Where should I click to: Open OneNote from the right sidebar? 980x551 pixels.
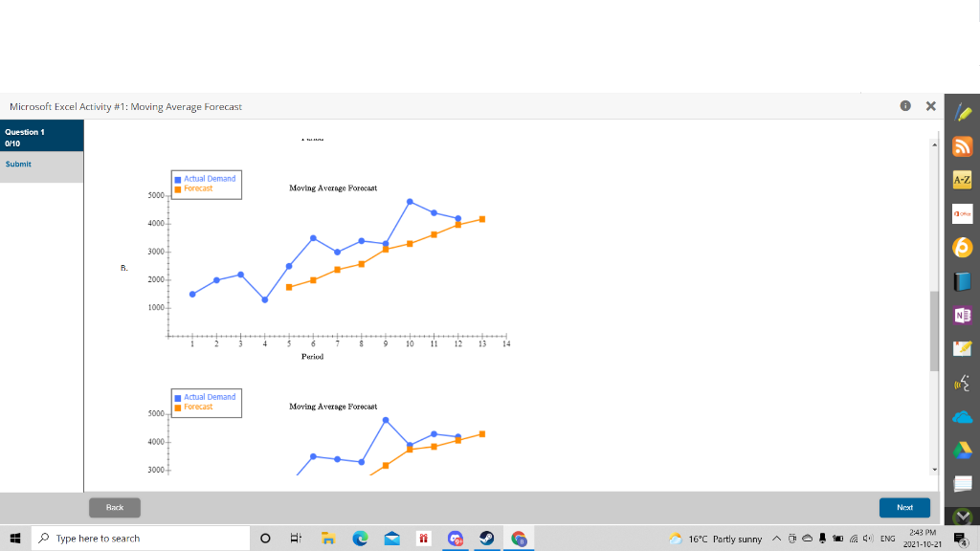(962, 314)
